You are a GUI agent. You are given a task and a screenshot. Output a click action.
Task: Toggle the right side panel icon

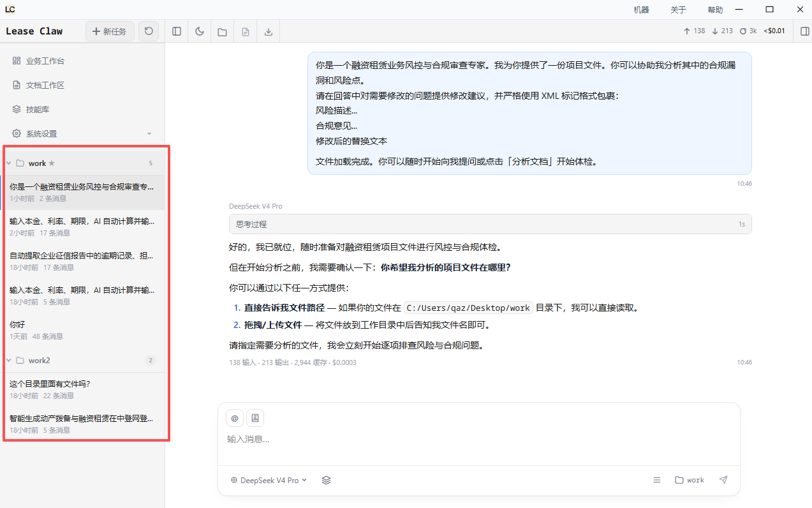tap(805, 31)
